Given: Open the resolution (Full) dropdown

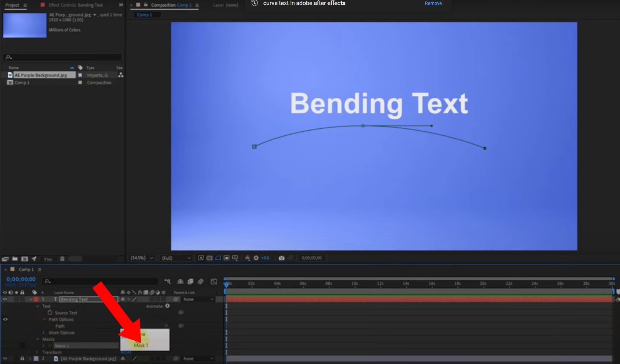Looking at the screenshot, I should tap(177, 258).
